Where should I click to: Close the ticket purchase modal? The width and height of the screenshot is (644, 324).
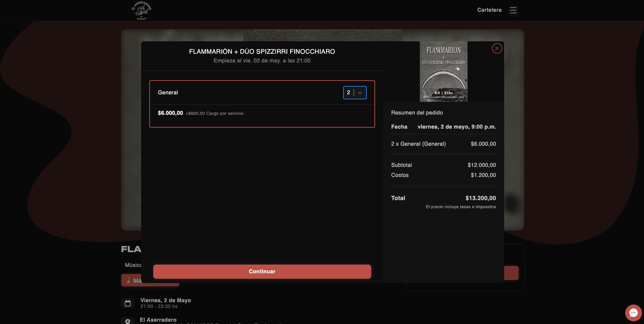[497, 48]
